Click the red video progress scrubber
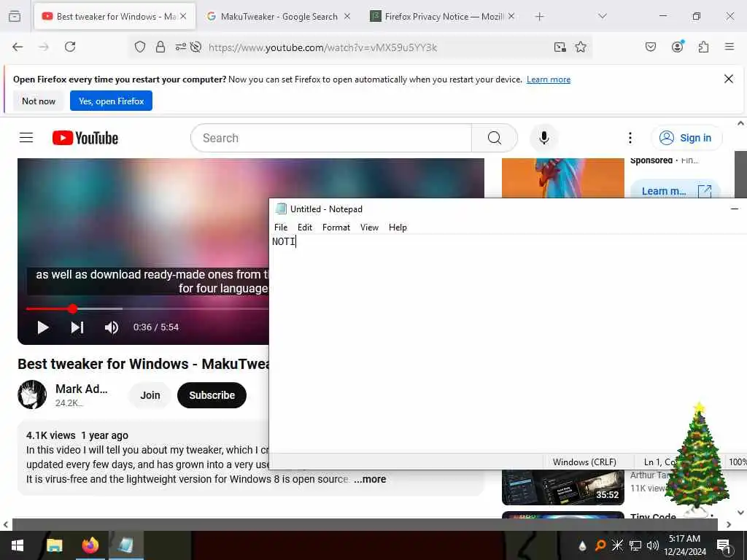This screenshot has height=560, width=747. [72, 308]
